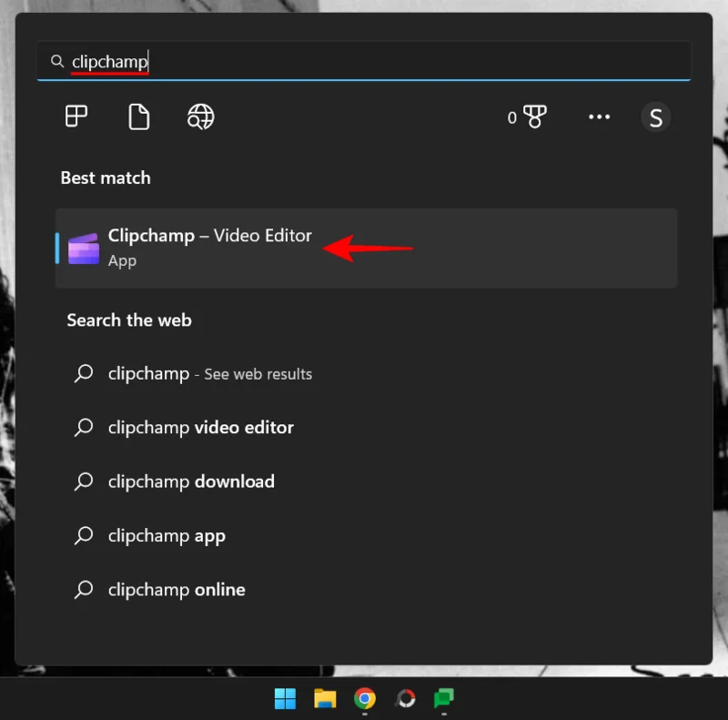Image resolution: width=728 pixels, height=720 pixels.
Task: Filter search results by Web
Action: click(x=200, y=117)
